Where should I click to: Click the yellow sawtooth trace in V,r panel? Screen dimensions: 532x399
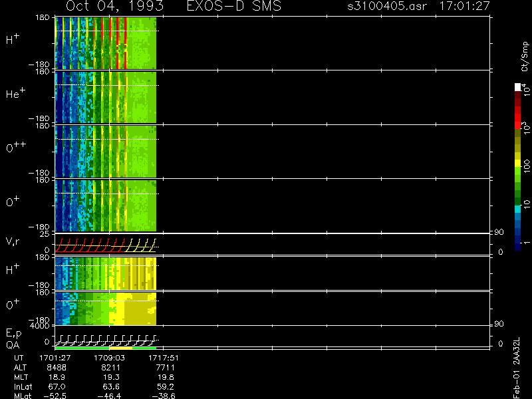[141, 245]
